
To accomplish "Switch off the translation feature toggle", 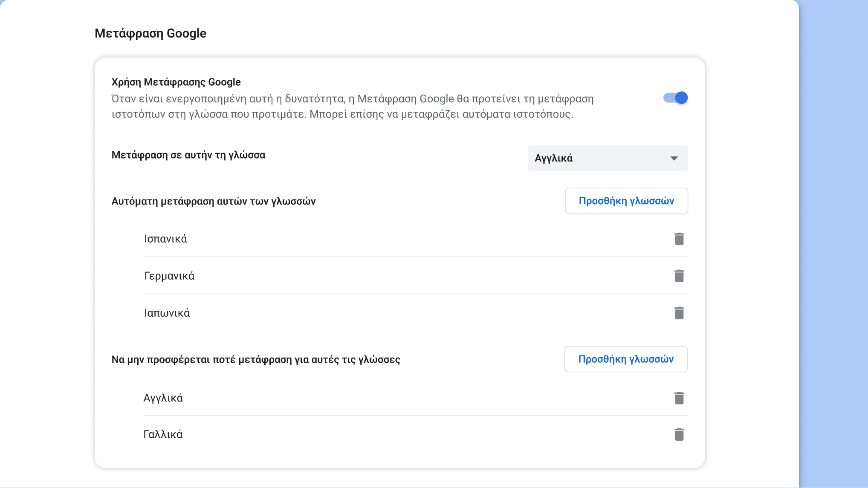I will coord(676,98).
